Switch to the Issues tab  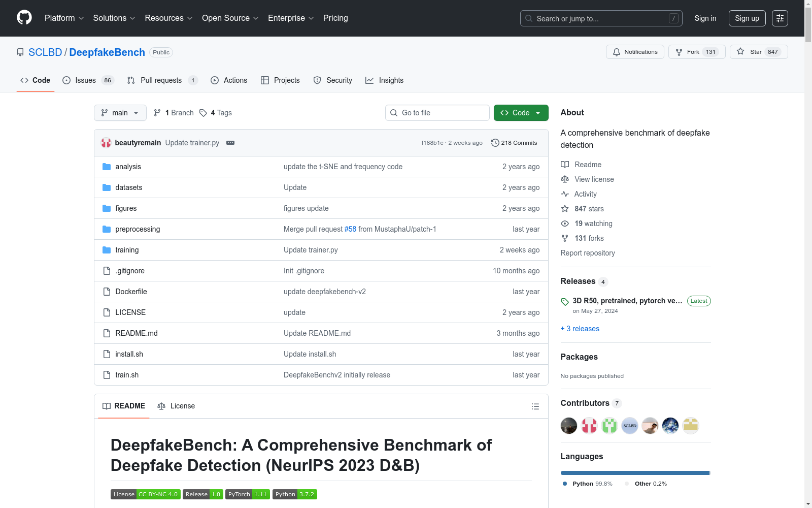88,80
